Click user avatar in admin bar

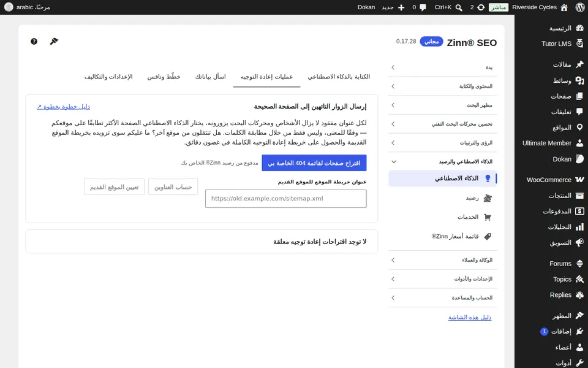tap(9, 7)
